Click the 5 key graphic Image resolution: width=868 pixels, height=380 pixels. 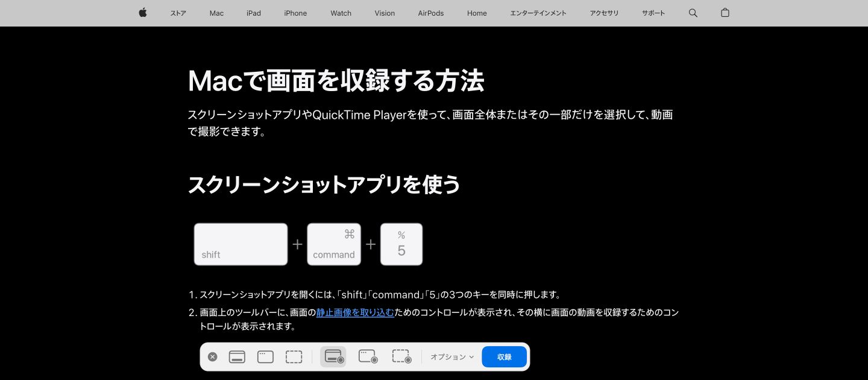point(401,244)
